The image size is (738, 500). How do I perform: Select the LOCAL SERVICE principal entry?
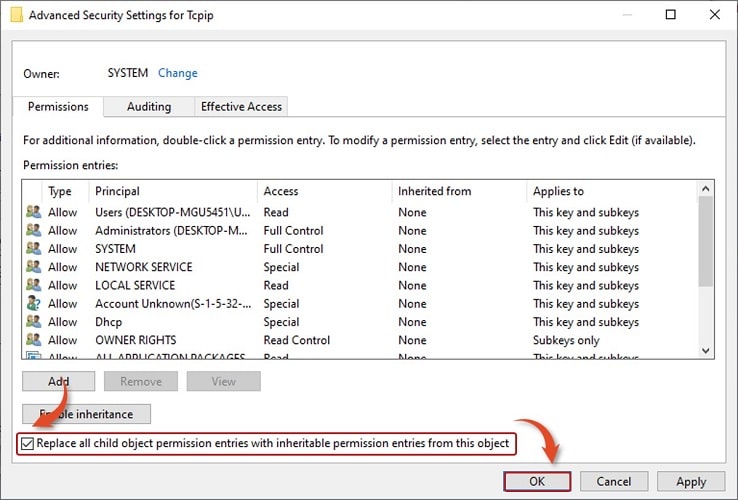pos(135,285)
